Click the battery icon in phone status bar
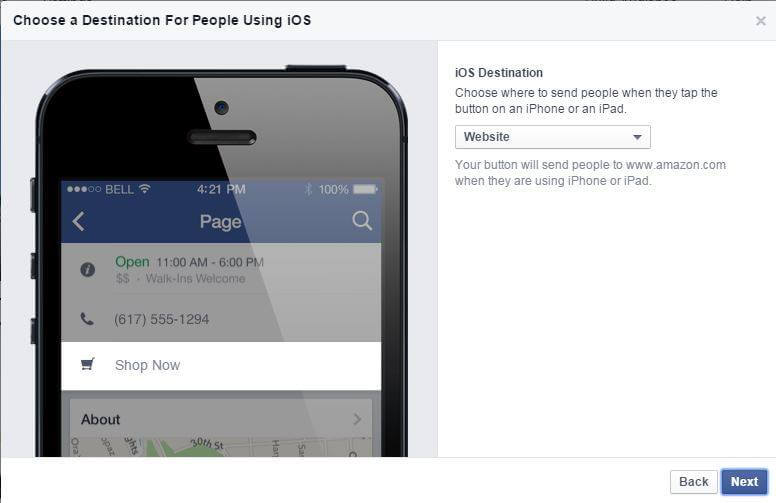Image resolution: width=776 pixels, height=503 pixels. [365, 189]
